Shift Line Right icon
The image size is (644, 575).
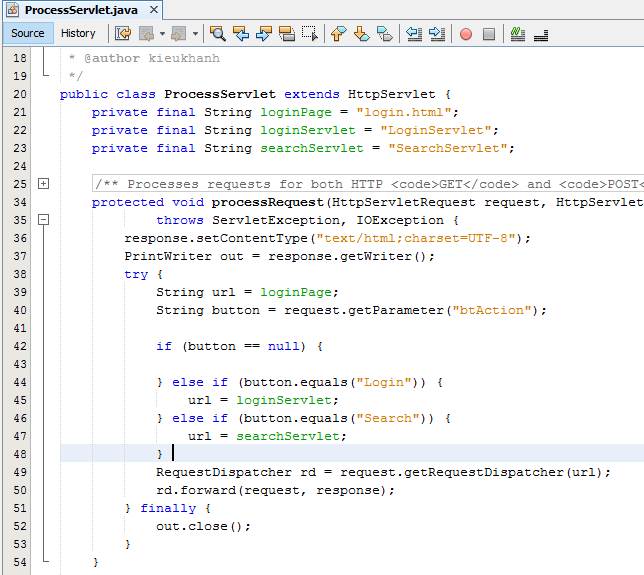(x=437, y=34)
